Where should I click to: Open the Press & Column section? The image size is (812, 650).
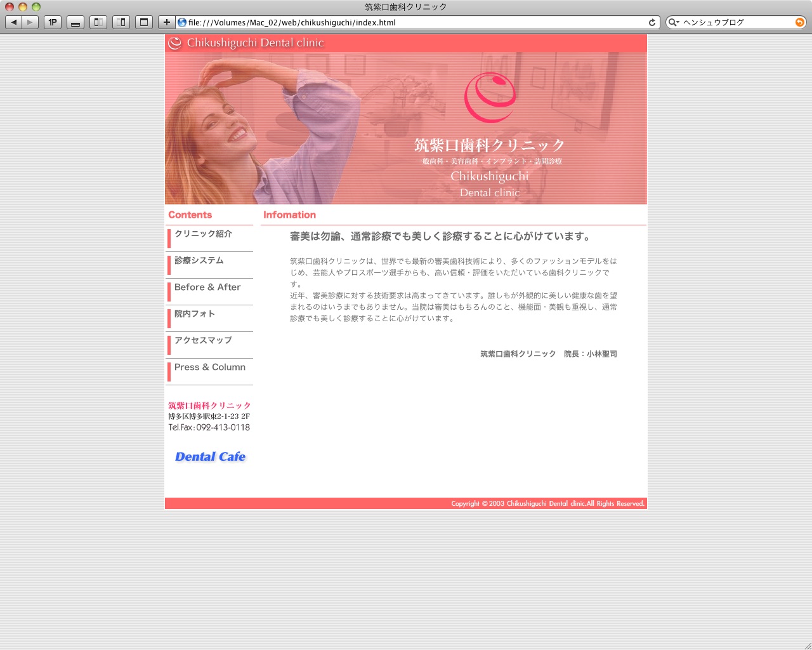[x=209, y=368]
